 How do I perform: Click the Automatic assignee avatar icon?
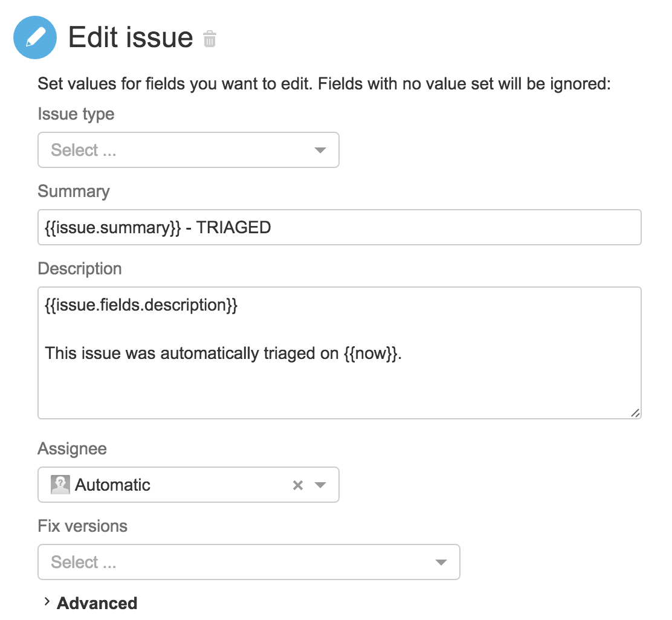tap(60, 485)
